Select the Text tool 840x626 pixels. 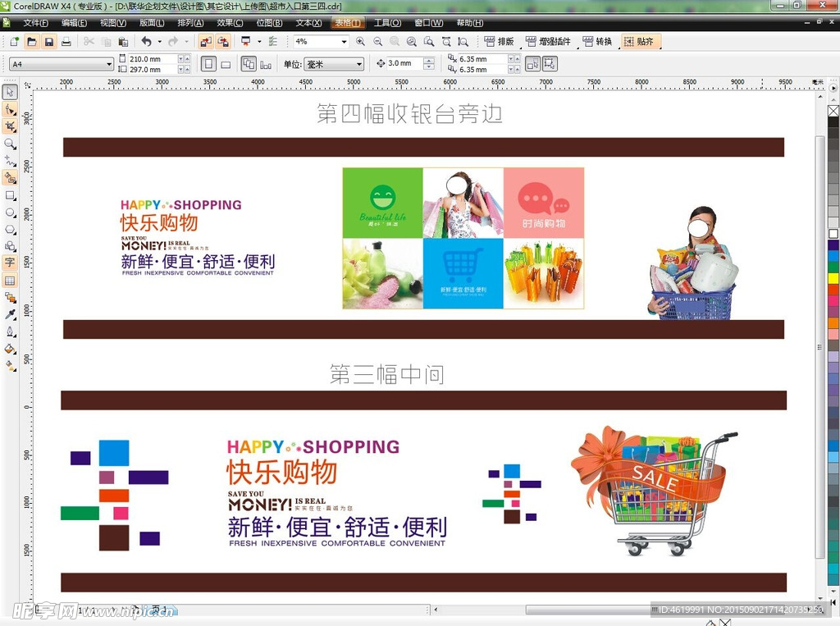pyautogui.click(x=10, y=263)
